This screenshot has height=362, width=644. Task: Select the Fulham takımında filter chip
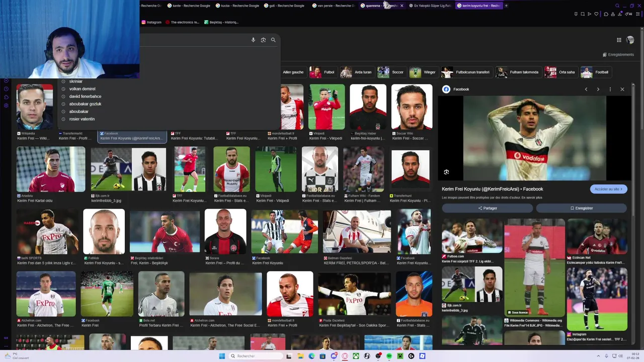click(x=518, y=72)
